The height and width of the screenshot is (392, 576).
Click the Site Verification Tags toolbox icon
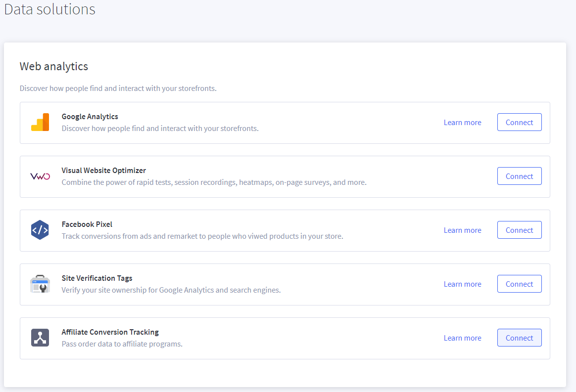[x=40, y=284]
